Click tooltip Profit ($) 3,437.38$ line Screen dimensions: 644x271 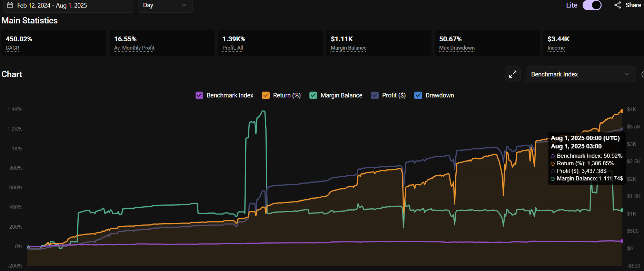click(578, 171)
